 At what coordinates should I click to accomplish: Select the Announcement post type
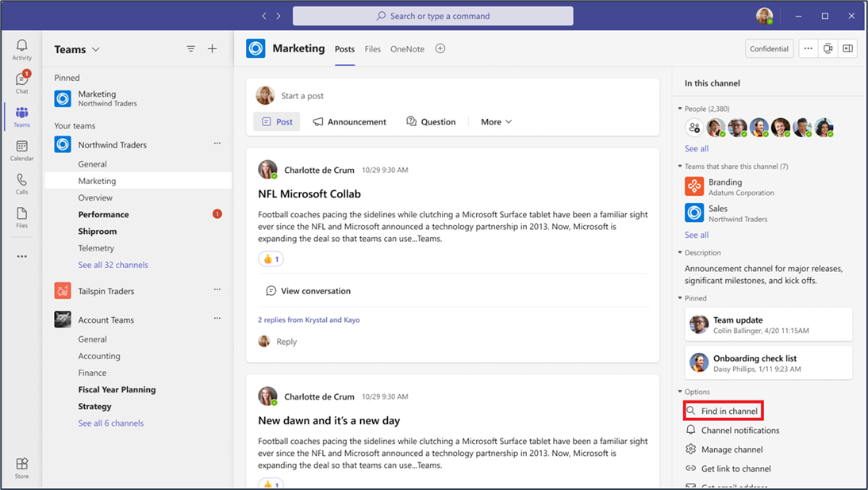tap(349, 121)
